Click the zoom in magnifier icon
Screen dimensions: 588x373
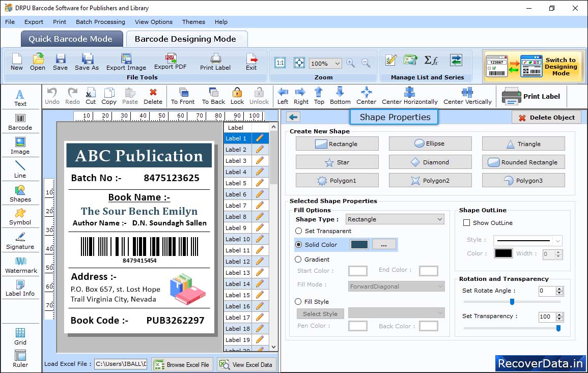[x=351, y=63]
